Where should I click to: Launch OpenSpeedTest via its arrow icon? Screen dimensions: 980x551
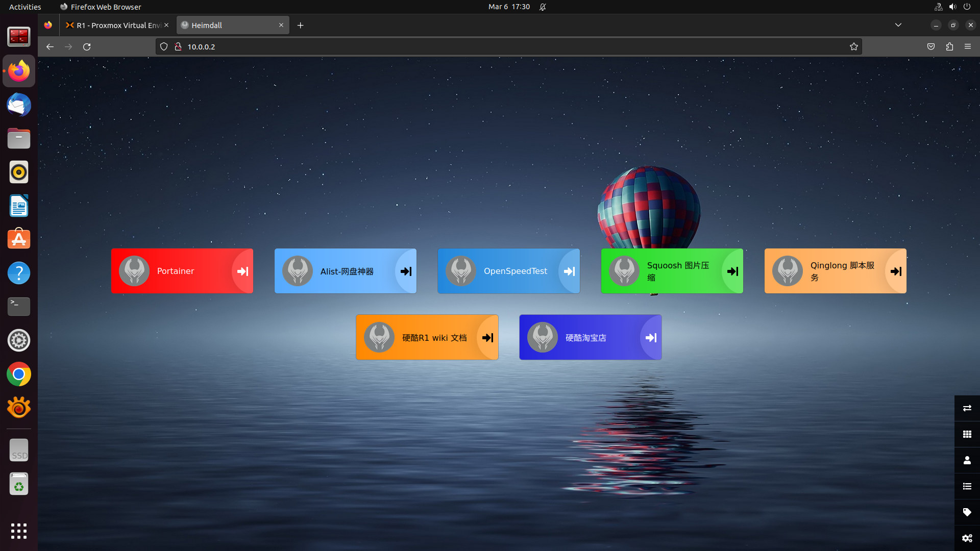coord(570,271)
